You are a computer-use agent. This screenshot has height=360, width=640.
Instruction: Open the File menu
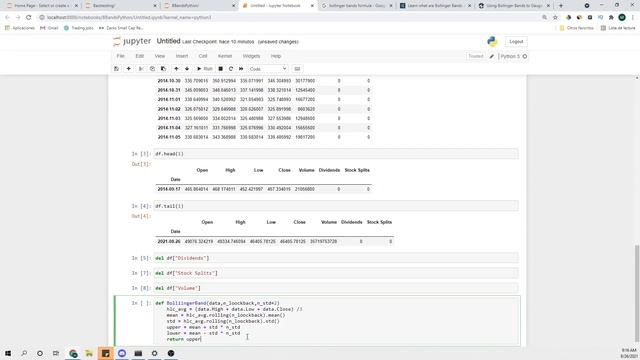[120, 56]
